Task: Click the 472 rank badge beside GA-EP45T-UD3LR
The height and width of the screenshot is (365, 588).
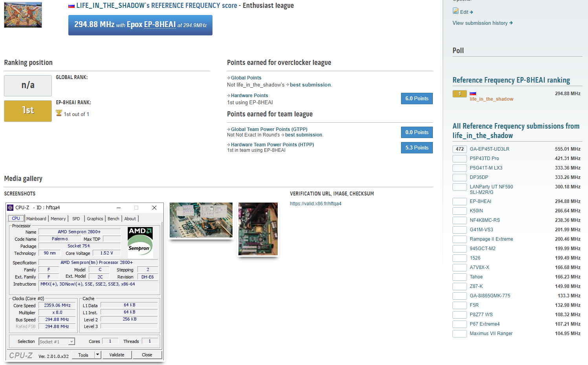Action: [x=460, y=149]
